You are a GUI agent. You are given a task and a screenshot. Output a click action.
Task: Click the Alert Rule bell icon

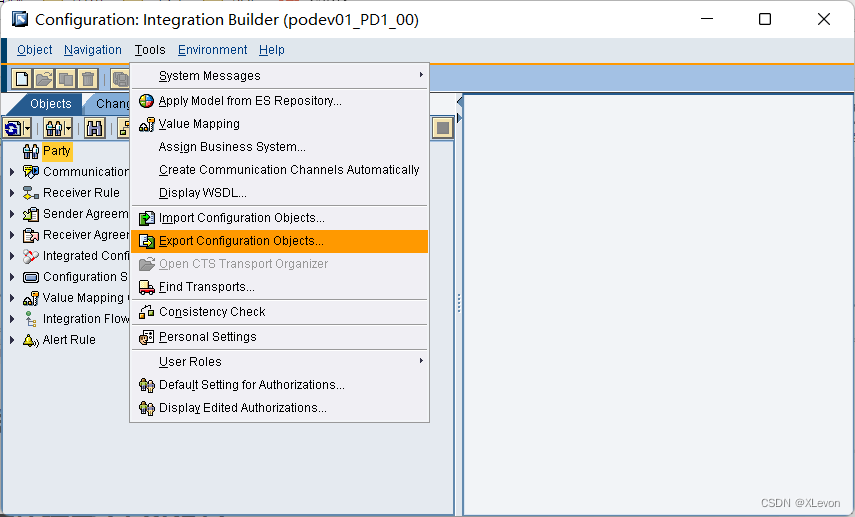(x=31, y=340)
